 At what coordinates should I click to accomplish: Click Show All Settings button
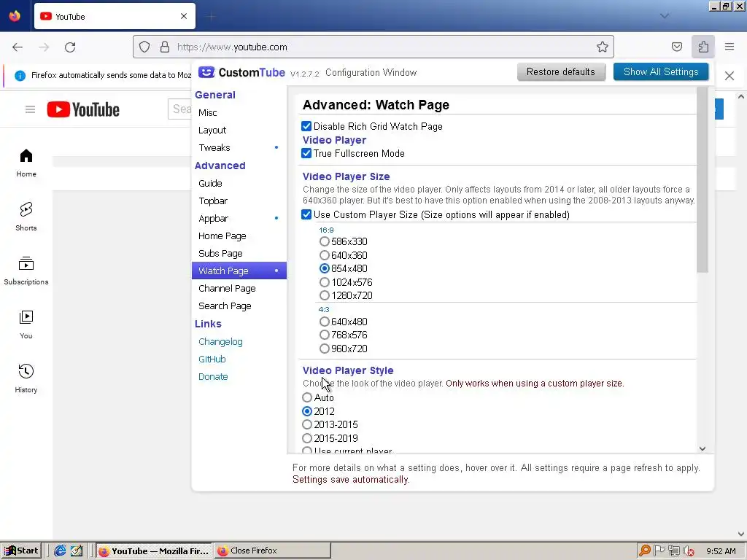[661, 72]
